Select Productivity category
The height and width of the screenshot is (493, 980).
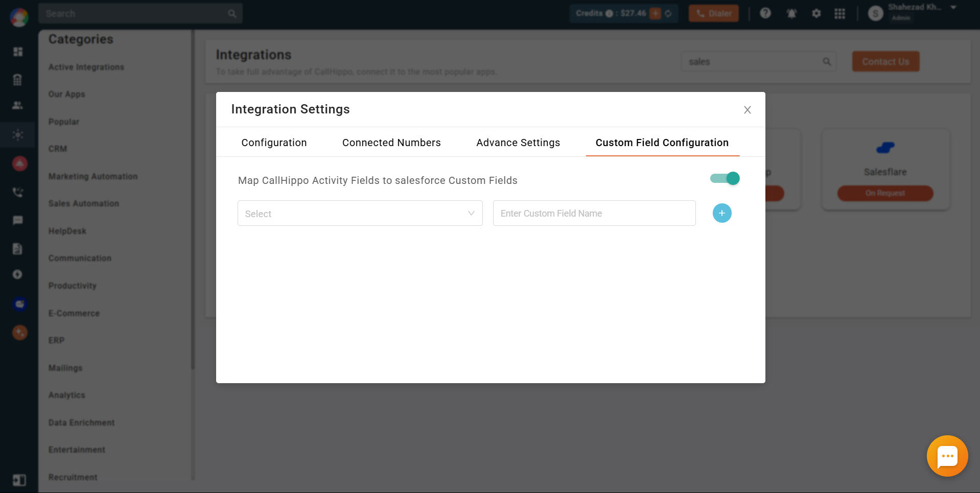tap(73, 286)
